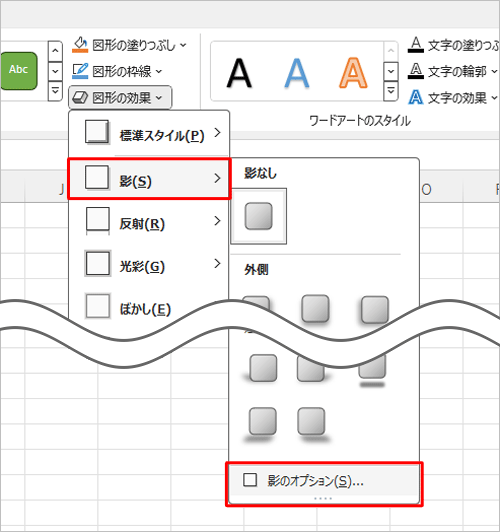Click the ワードアートのスタイル group label
This screenshot has height=532, width=500.
click(x=360, y=121)
